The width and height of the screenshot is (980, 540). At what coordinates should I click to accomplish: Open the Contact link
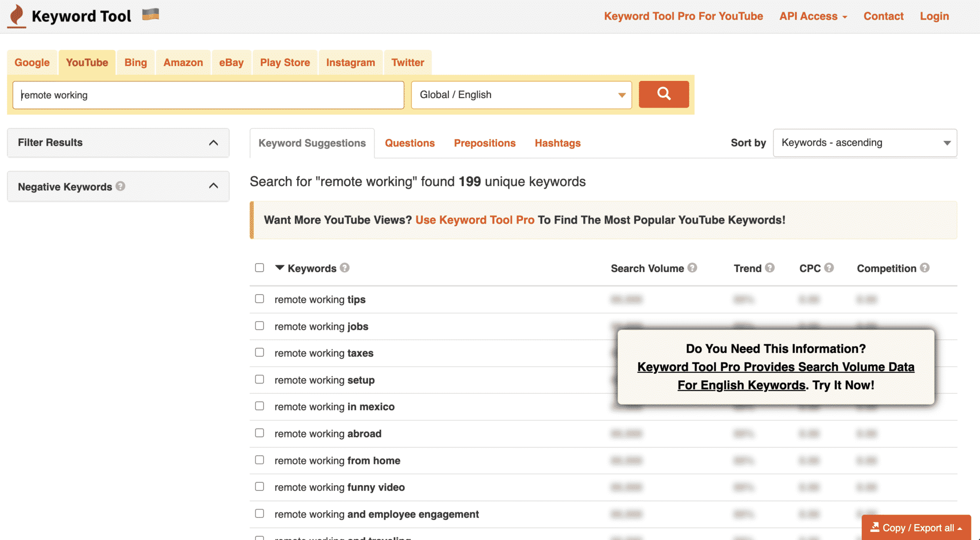coord(883,16)
